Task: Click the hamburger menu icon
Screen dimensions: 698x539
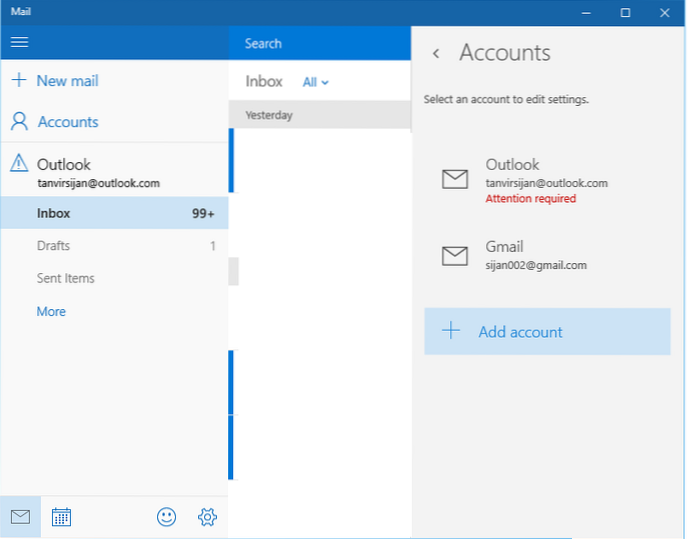Action: click(19, 42)
